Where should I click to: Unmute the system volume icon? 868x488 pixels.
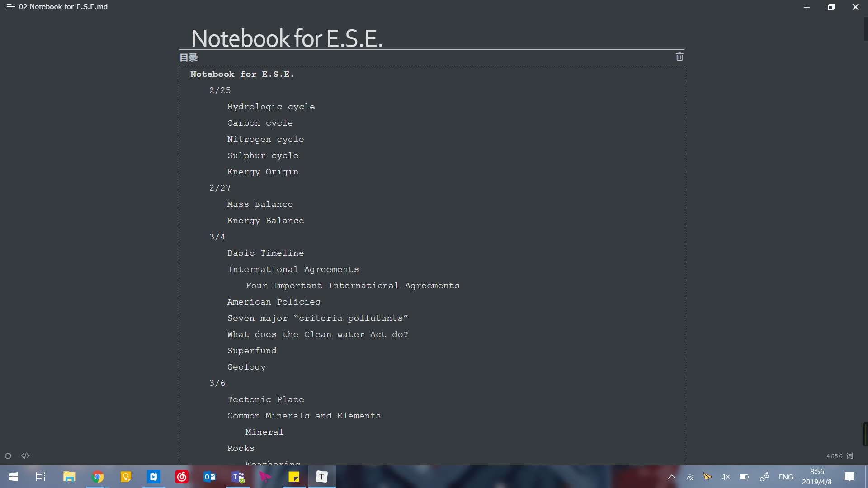coord(726,477)
